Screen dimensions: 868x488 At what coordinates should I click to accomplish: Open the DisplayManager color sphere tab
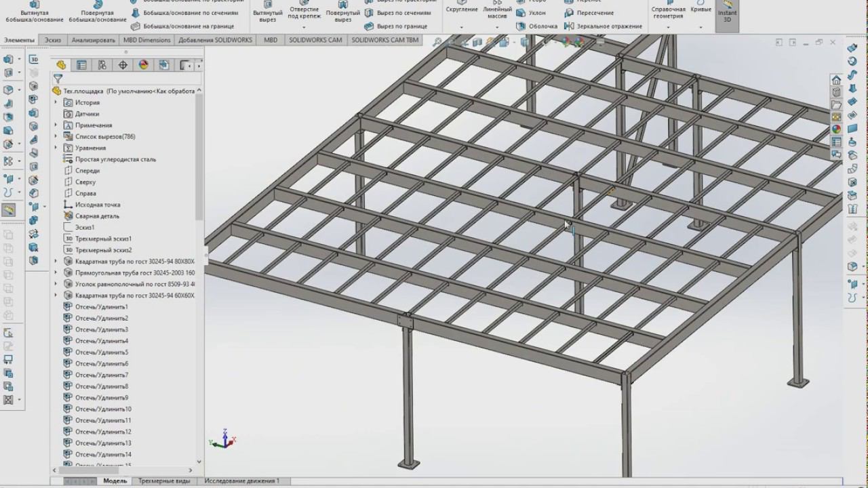pyautogui.click(x=144, y=65)
